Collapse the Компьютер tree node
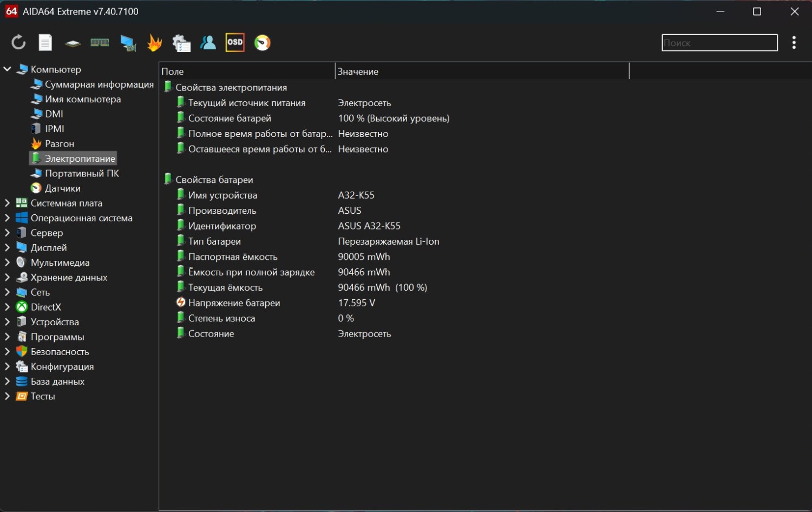Image resolution: width=812 pixels, height=512 pixels. 8,69
